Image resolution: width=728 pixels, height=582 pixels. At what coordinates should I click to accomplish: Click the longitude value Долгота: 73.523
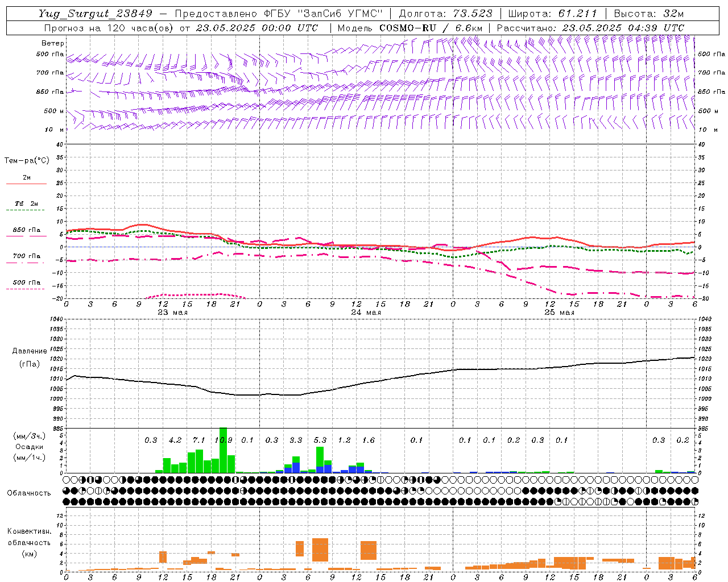coord(445,14)
